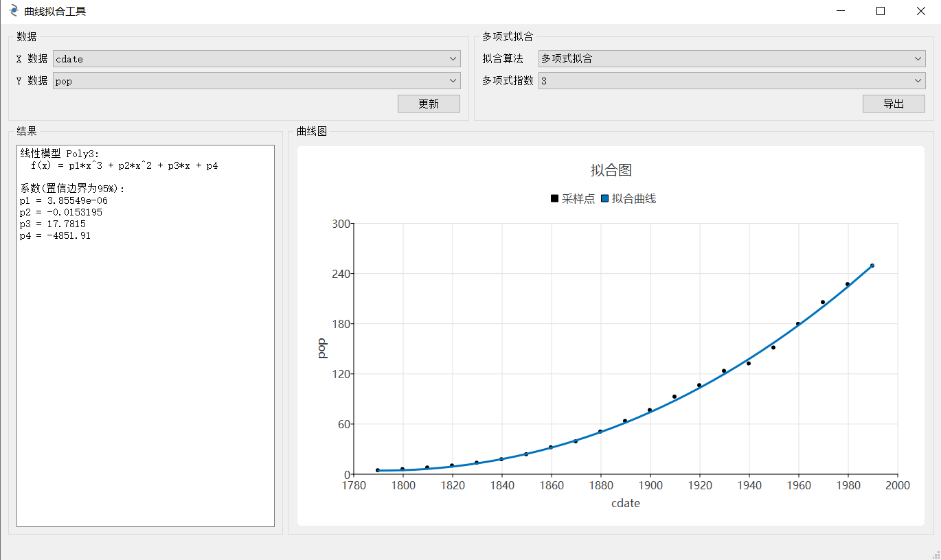Click the sample point at year 1950
The height and width of the screenshot is (560, 941).
point(773,347)
